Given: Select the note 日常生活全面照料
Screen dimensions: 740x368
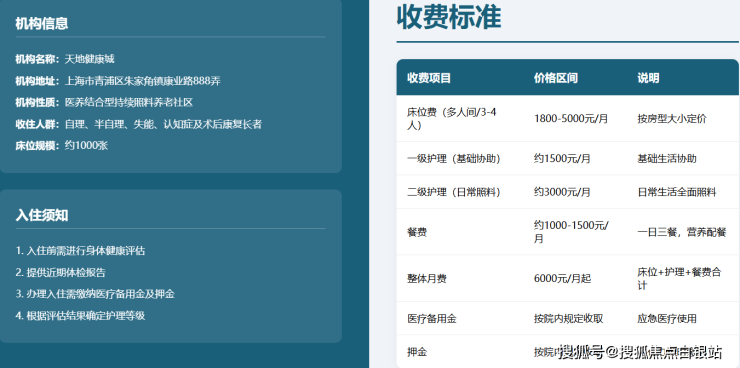Looking at the screenshot, I should coord(676,192).
